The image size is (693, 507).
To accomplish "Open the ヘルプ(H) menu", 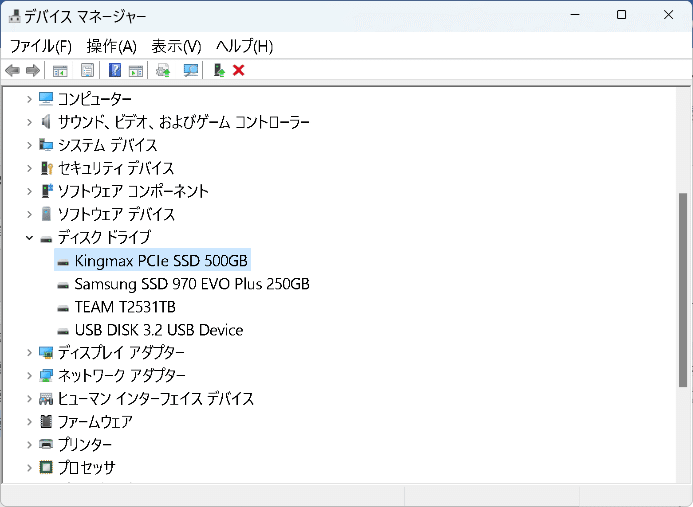I will [244, 46].
